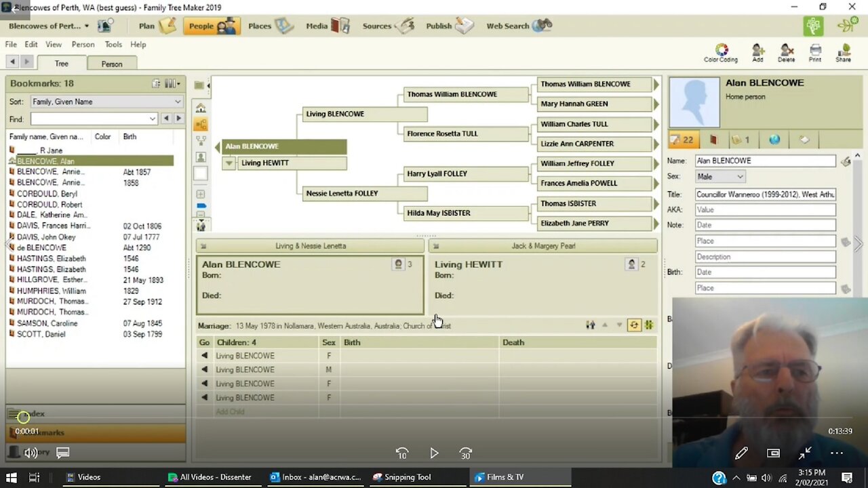
Task: Click the zoom in plus icon
Action: [201, 195]
